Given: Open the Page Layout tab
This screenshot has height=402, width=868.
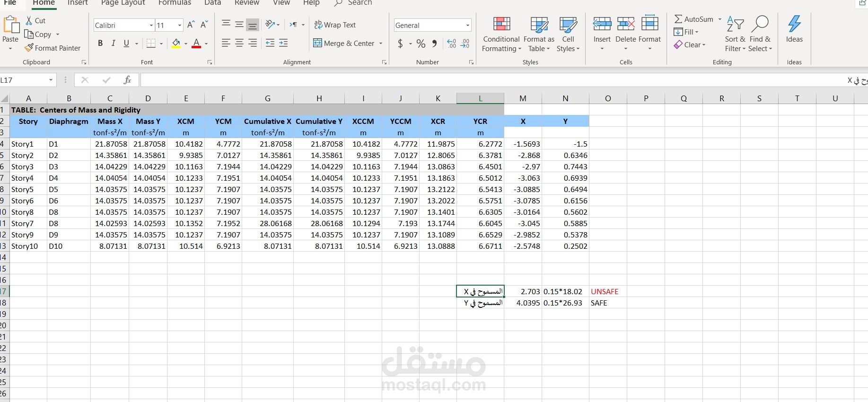Looking at the screenshot, I should [x=123, y=3].
